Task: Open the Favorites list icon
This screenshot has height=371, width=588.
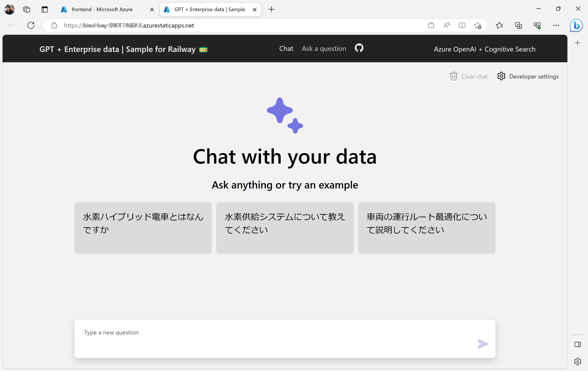Action: (499, 25)
